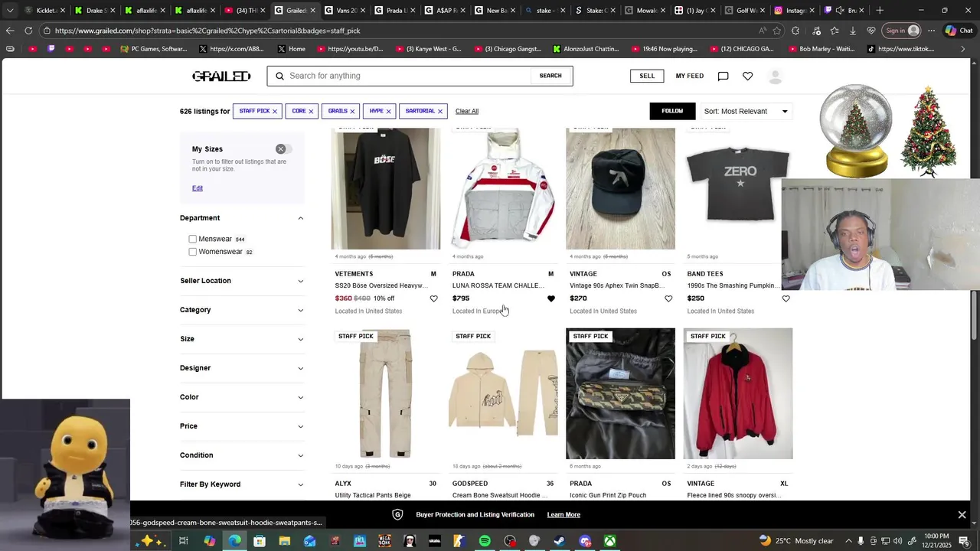This screenshot has height=551, width=980.
Task: Open the Sort: Most Relevant dropdown
Action: (x=746, y=111)
